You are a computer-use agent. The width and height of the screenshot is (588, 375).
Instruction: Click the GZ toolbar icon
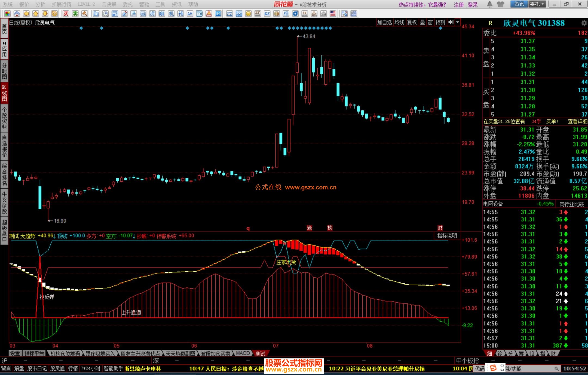pyautogui.click(x=267, y=14)
